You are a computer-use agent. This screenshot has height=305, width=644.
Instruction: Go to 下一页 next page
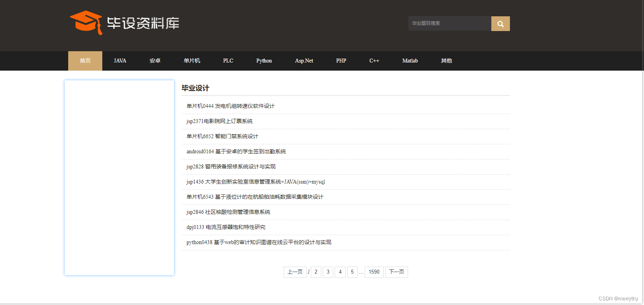click(396, 272)
